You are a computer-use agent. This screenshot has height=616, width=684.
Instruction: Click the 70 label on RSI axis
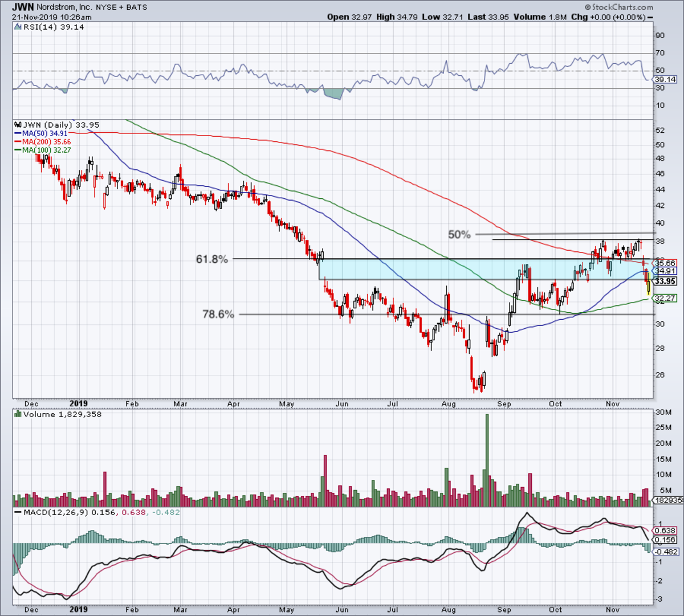[660, 53]
